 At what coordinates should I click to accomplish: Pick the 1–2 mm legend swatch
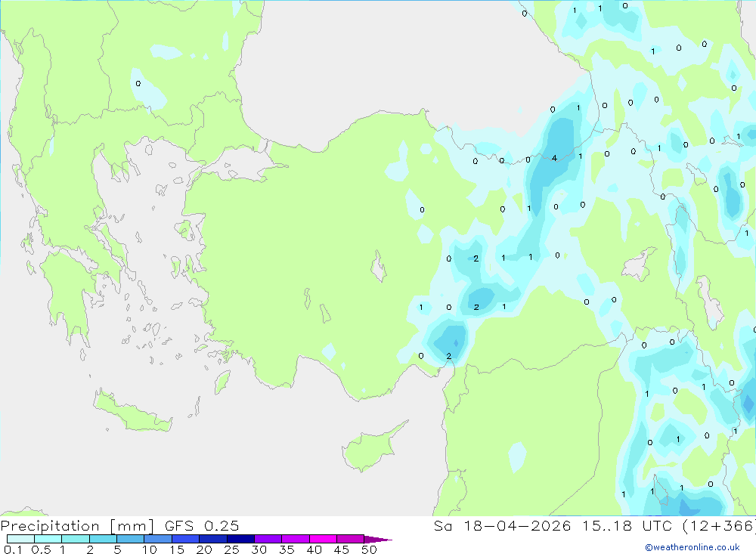[x=76, y=539]
